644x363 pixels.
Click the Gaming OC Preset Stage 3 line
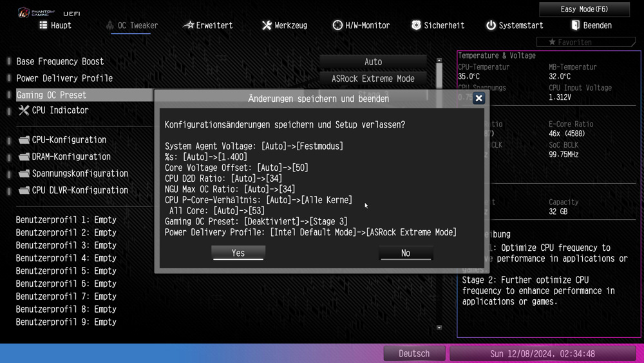(x=256, y=221)
